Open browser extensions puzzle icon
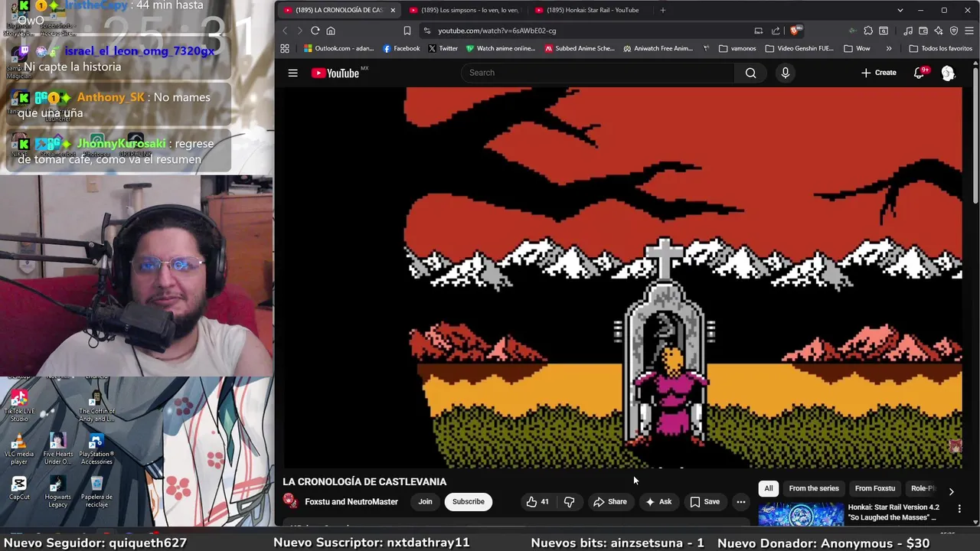This screenshot has height=551, width=980. click(x=868, y=31)
